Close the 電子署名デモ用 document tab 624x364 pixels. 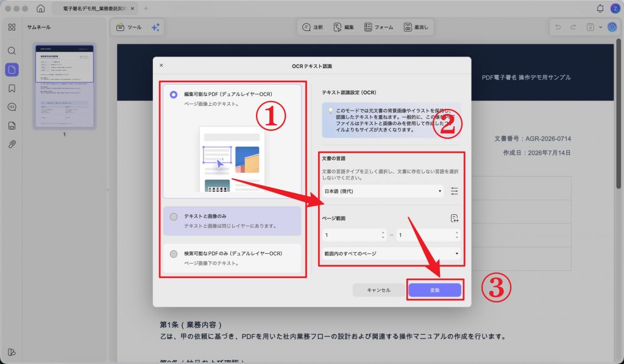click(x=132, y=9)
